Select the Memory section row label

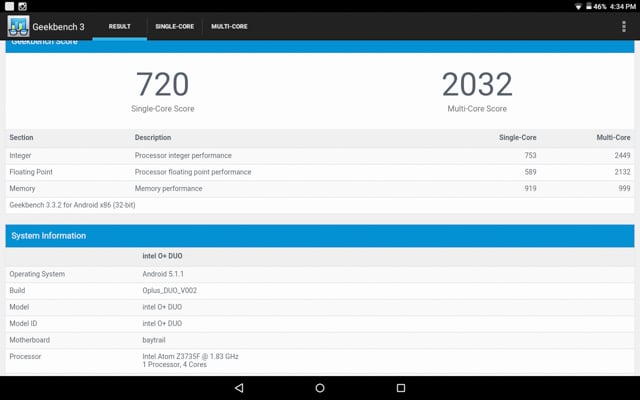click(x=22, y=189)
